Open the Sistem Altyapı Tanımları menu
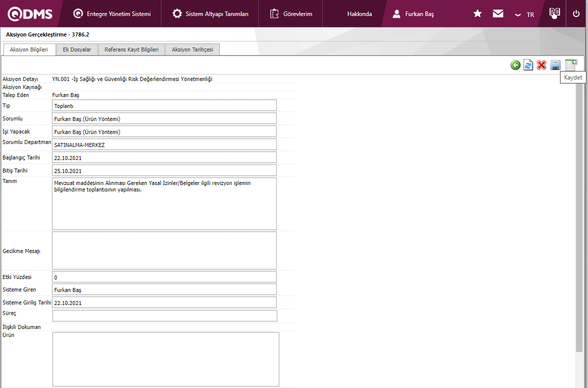The height and width of the screenshot is (388, 588). tap(210, 14)
